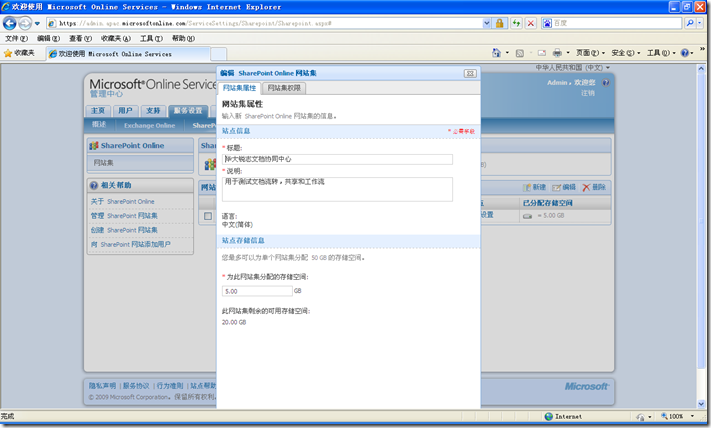Click the Stop loading icon
Viewport: 711px width, 428px height.
(x=531, y=23)
